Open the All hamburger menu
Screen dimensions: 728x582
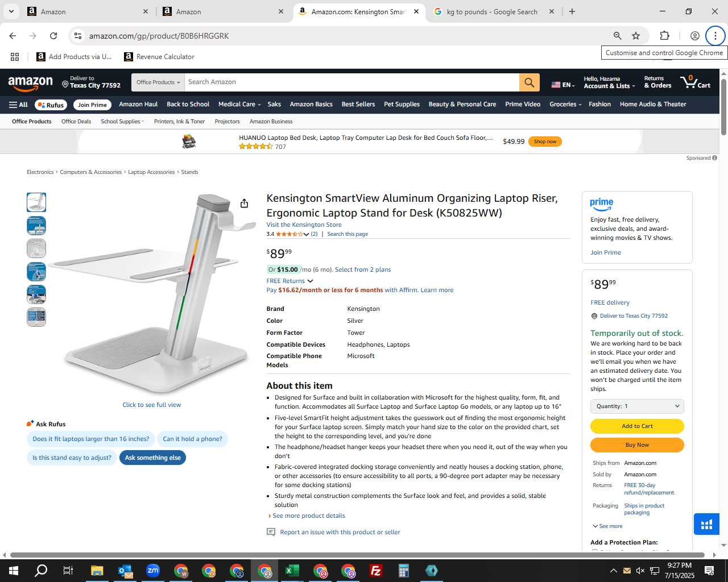coord(18,105)
